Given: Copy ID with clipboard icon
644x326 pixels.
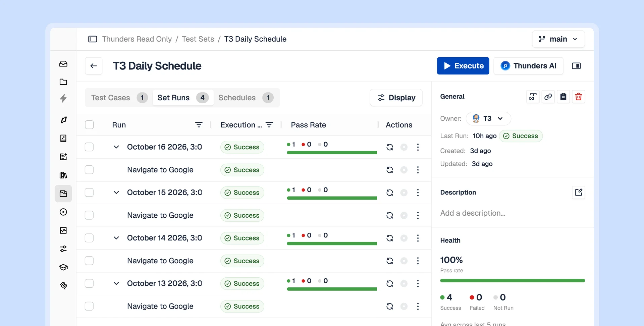Looking at the screenshot, I should (563, 97).
